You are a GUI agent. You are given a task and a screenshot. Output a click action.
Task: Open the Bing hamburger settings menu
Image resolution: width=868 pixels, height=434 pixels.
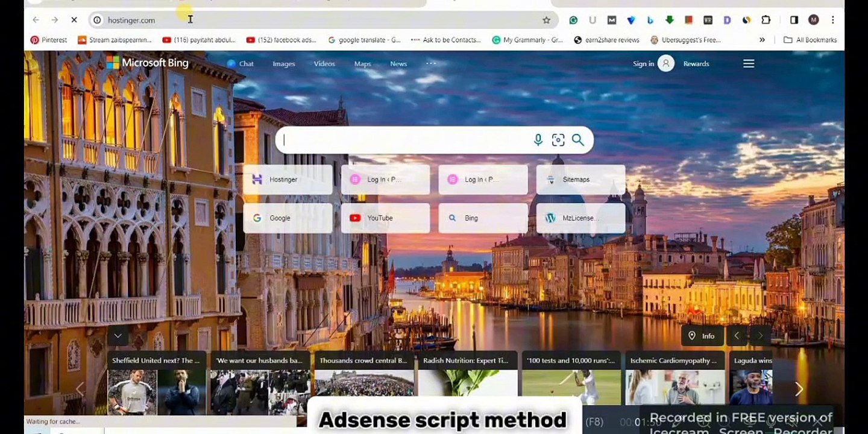pos(749,63)
